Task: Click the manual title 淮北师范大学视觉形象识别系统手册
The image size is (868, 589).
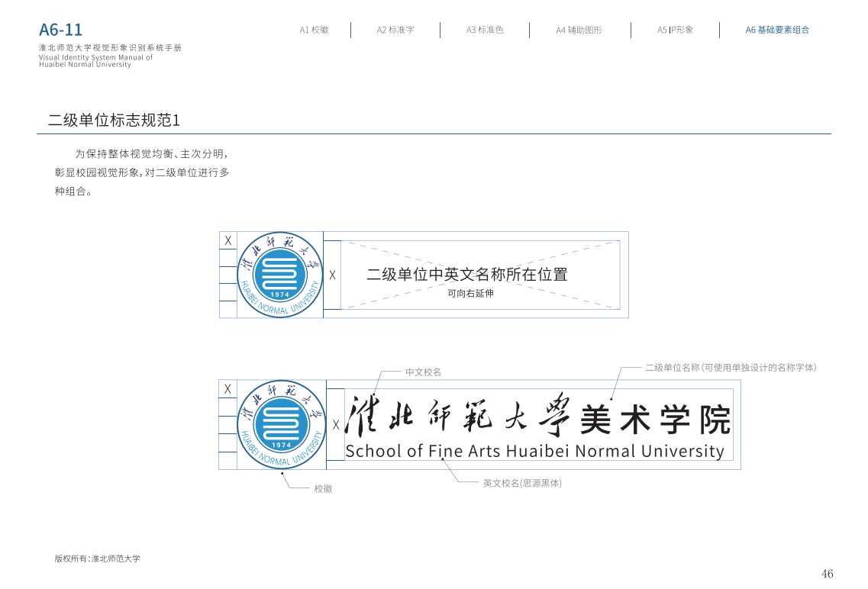Action: [x=110, y=48]
